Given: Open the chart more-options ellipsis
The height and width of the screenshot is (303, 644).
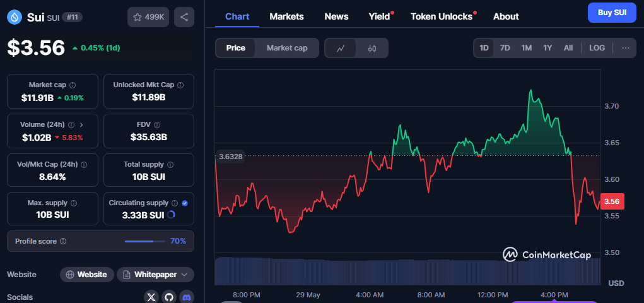Looking at the screenshot, I should (x=626, y=48).
